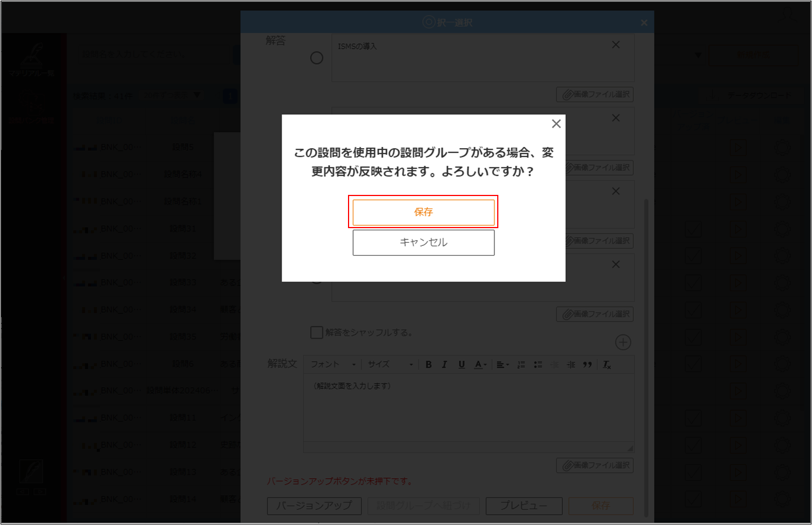The height and width of the screenshot is (525, 812).
Task: Click the 保存 button at the editor bottom
Action: [601, 506]
